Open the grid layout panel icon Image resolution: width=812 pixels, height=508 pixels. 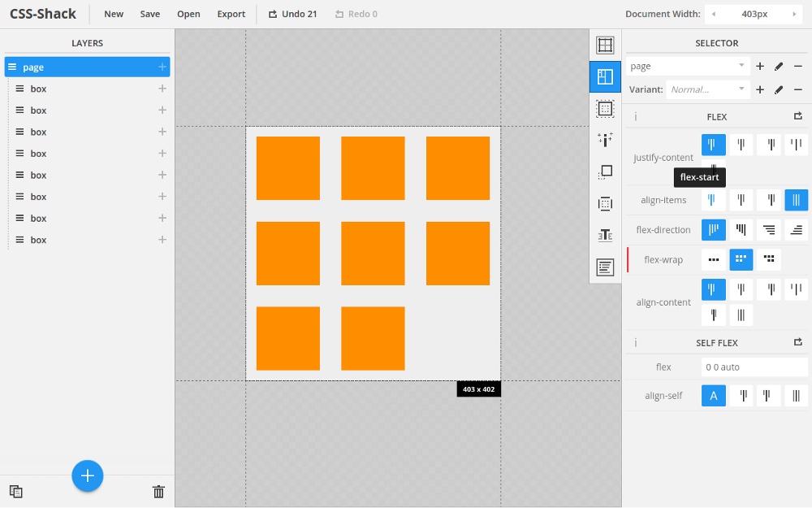pos(605,46)
